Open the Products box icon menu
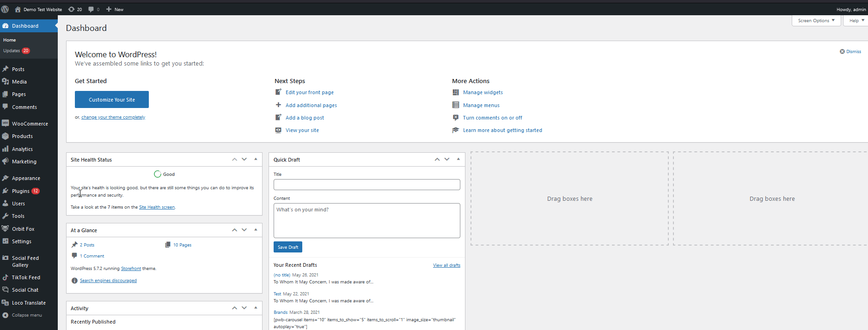This screenshot has height=330, width=868. (6, 136)
